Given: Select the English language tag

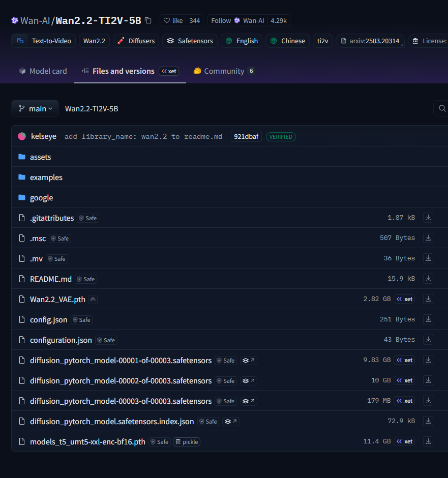Looking at the screenshot, I should point(242,41).
